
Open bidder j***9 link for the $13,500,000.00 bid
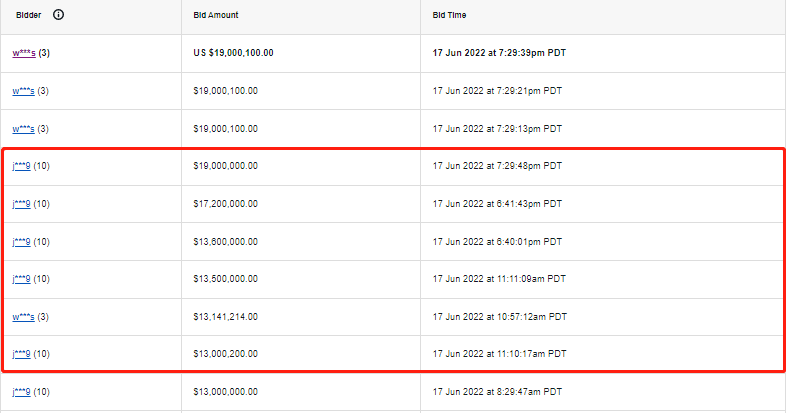point(21,279)
